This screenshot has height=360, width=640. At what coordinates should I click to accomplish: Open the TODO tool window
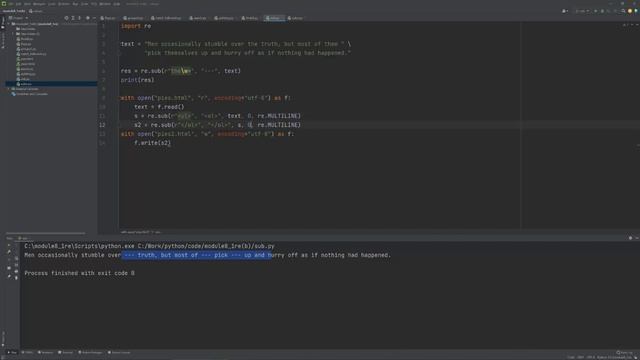coord(27,352)
